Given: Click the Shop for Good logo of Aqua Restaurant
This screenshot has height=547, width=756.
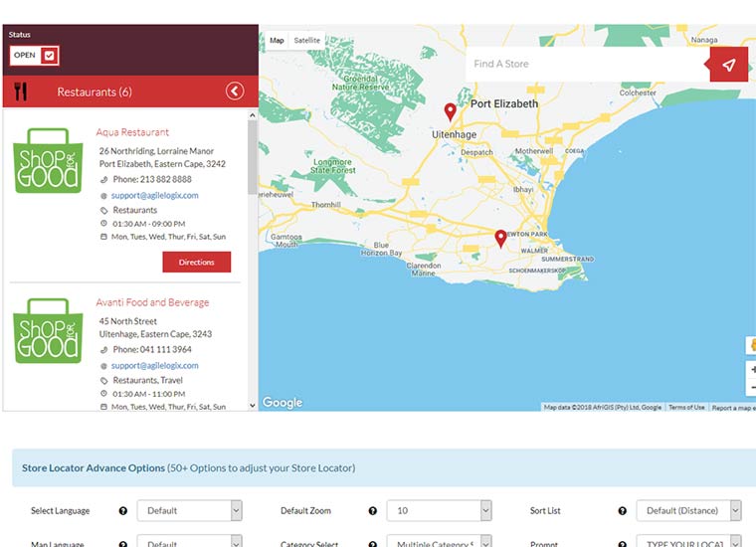Looking at the screenshot, I should [x=48, y=160].
